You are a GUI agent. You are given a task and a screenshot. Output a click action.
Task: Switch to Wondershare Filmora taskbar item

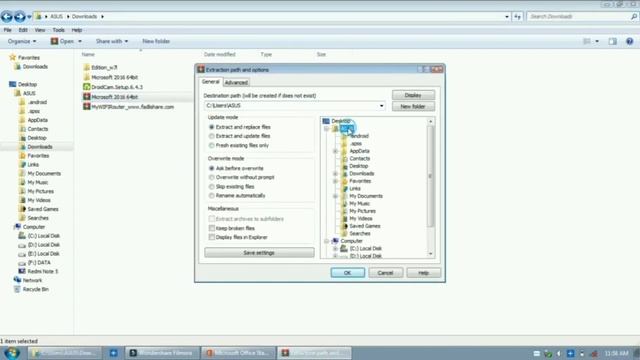(162, 353)
